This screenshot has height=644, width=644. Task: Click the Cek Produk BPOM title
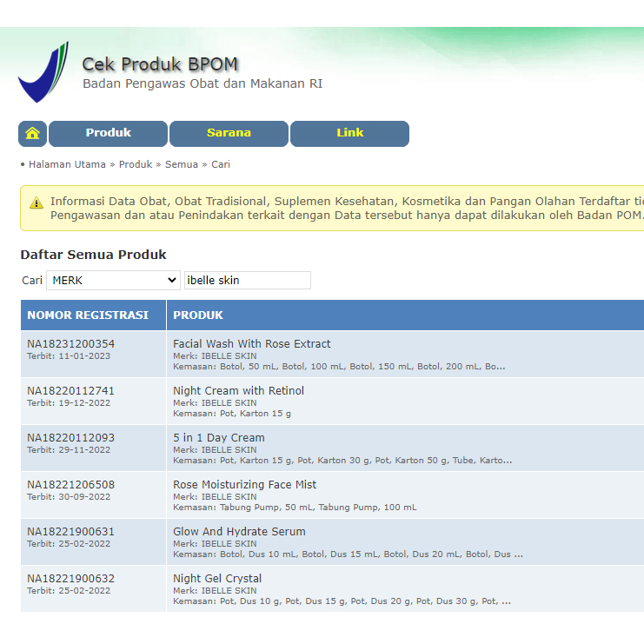click(x=160, y=64)
